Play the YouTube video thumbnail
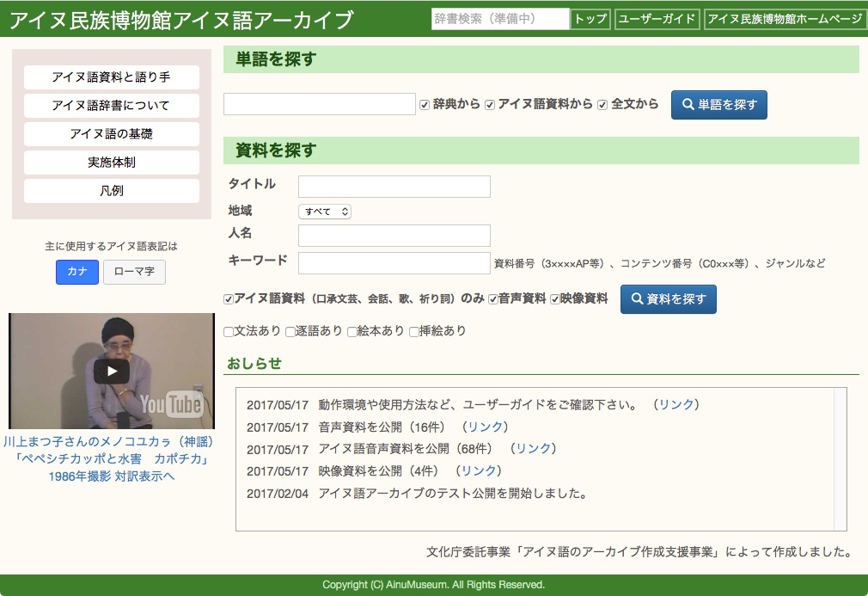 click(112, 372)
